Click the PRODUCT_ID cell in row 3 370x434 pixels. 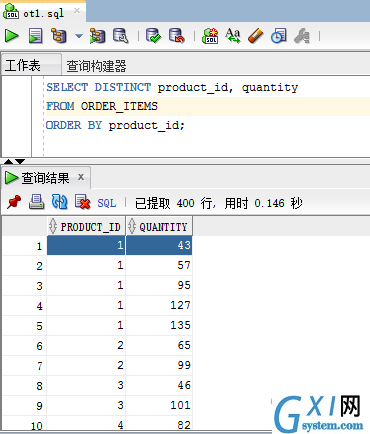[86, 286]
